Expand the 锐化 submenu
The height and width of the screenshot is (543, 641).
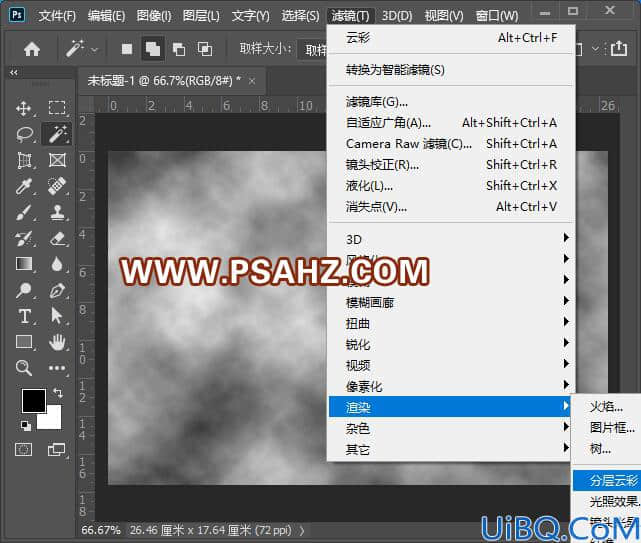450,344
